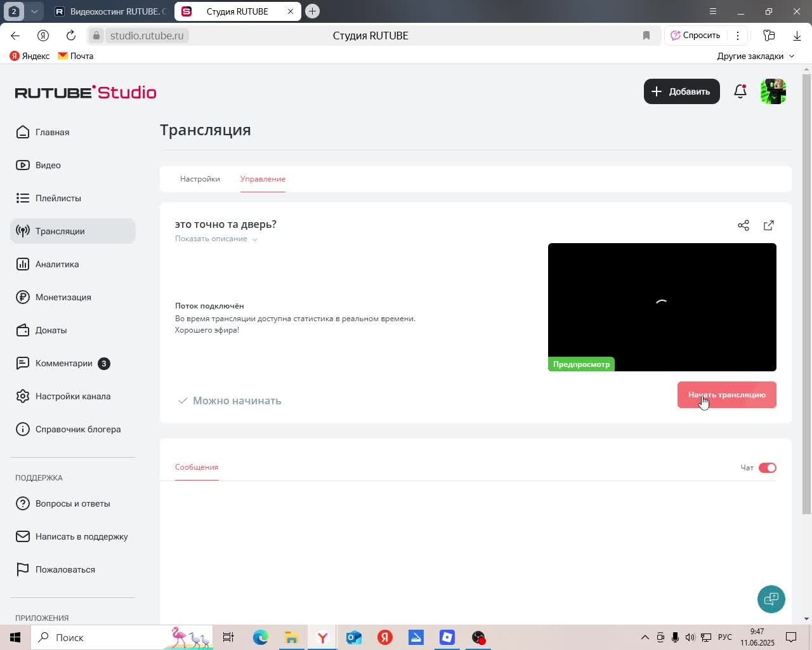This screenshot has width=812, height=650.
Task: Open Плейлисты in sidebar
Action: (x=73, y=198)
